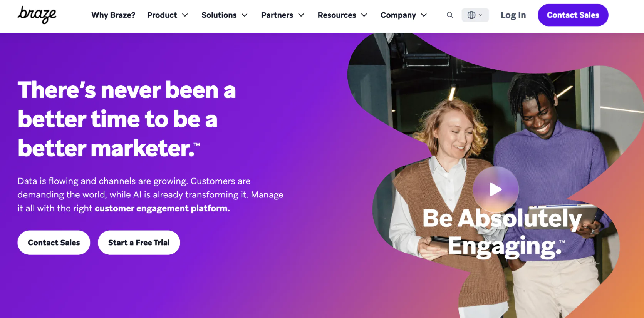This screenshot has height=318, width=644.
Task: Expand the Company menu chevron
Action: pos(424,15)
